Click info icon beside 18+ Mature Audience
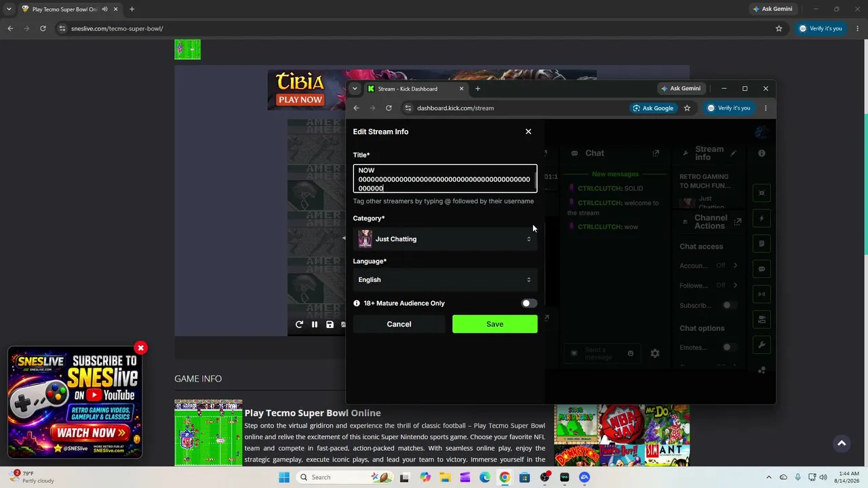The image size is (868, 488). [x=357, y=303]
